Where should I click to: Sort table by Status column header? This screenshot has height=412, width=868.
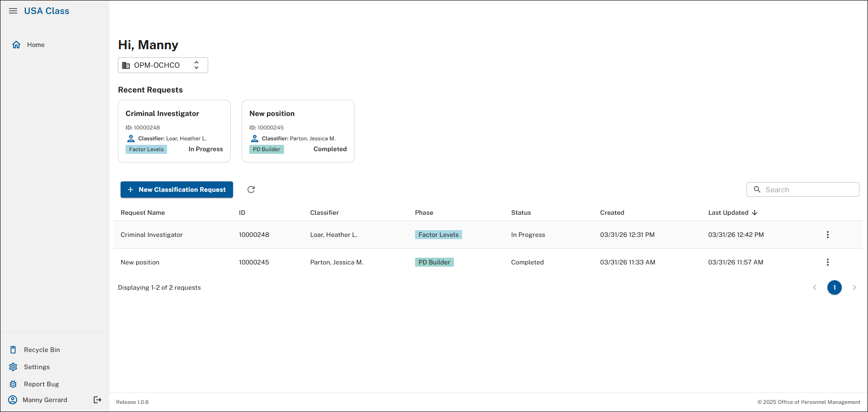(521, 213)
